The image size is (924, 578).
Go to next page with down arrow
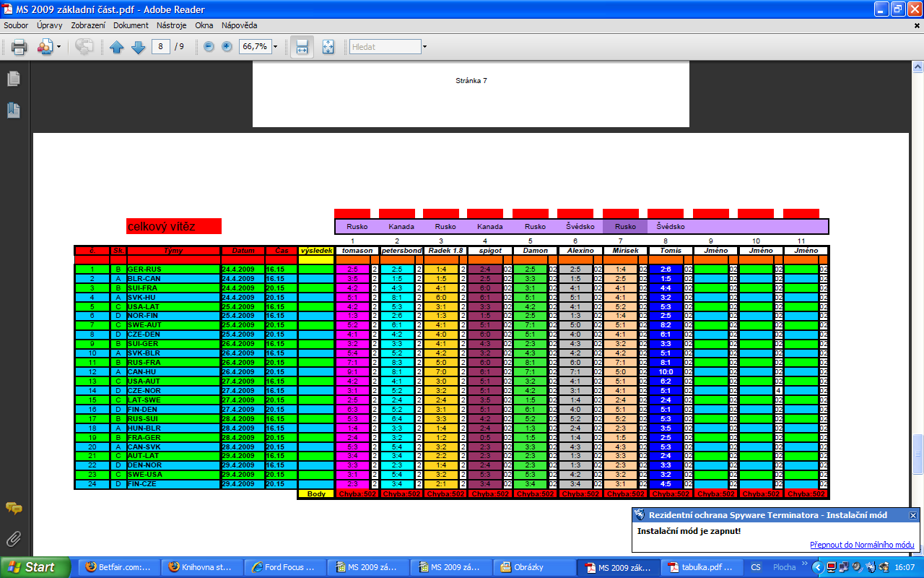pyautogui.click(x=138, y=47)
